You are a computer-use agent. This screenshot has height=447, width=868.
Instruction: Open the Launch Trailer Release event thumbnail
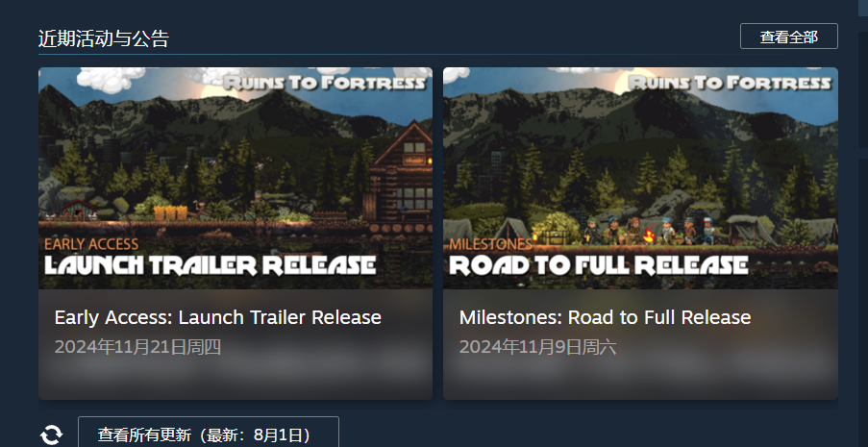[x=236, y=178]
